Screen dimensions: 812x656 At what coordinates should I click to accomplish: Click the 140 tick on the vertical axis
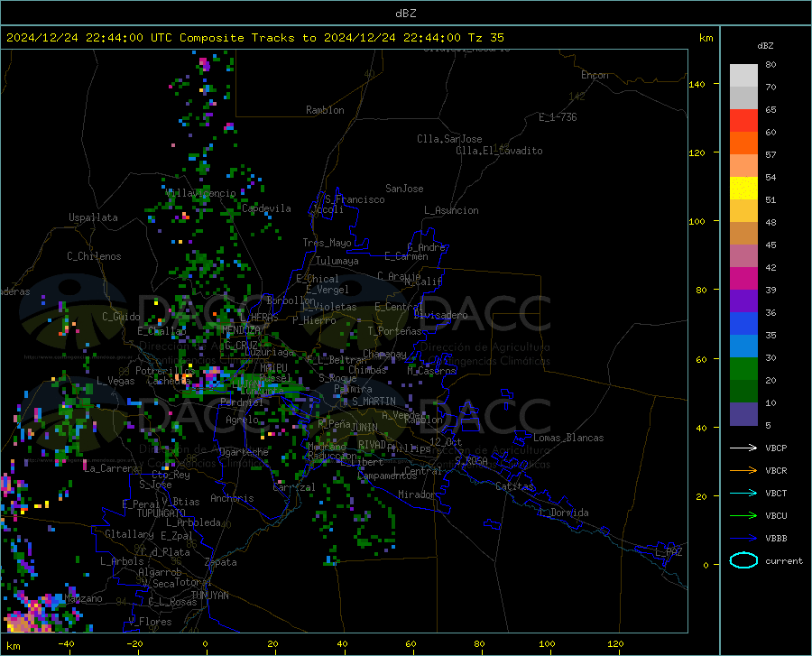pyautogui.click(x=697, y=84)
